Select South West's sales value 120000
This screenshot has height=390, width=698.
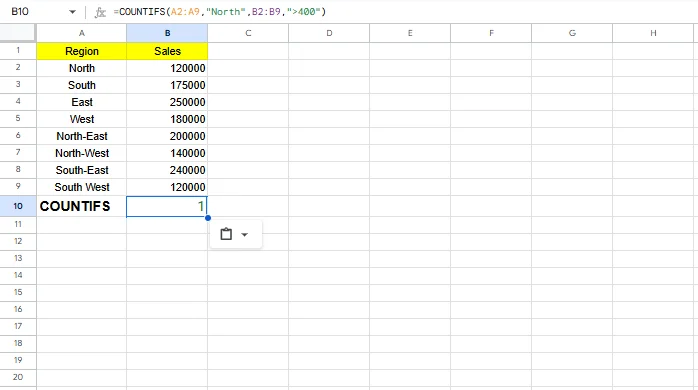pos(167,187)
